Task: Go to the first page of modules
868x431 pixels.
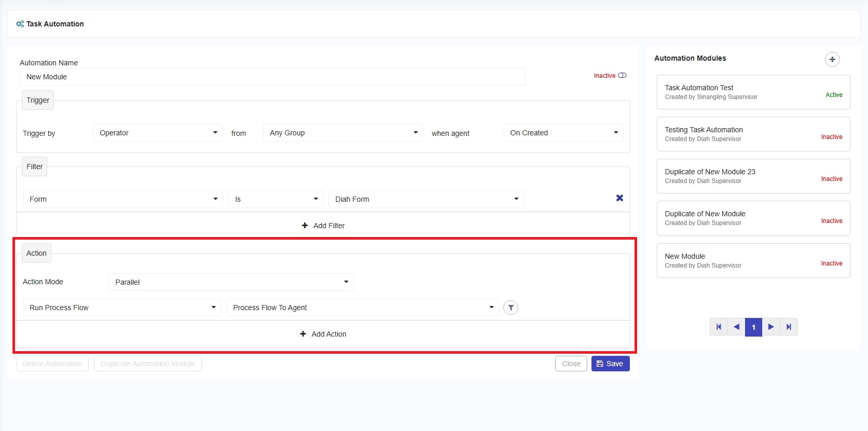Action: [x=719, y=327]
